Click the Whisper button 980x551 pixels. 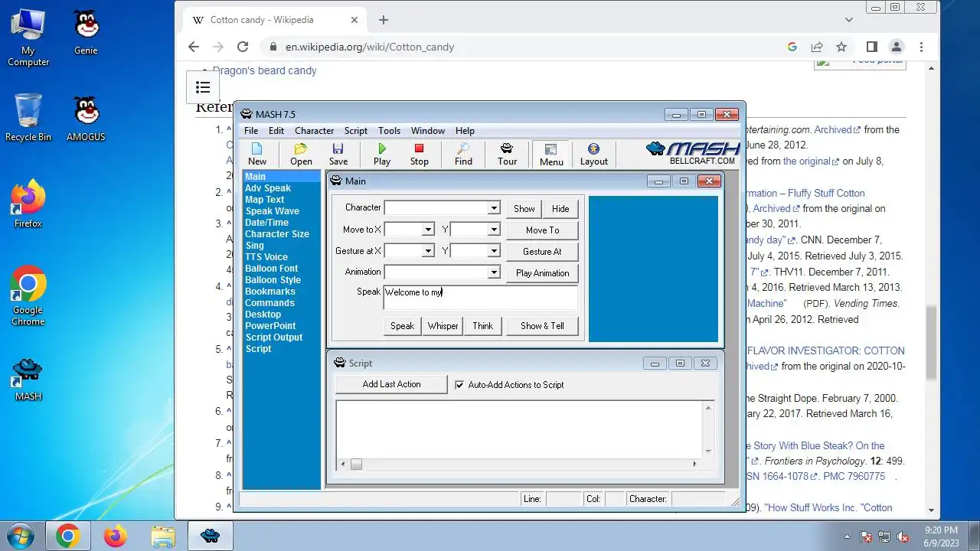click(x=443, y=326)
